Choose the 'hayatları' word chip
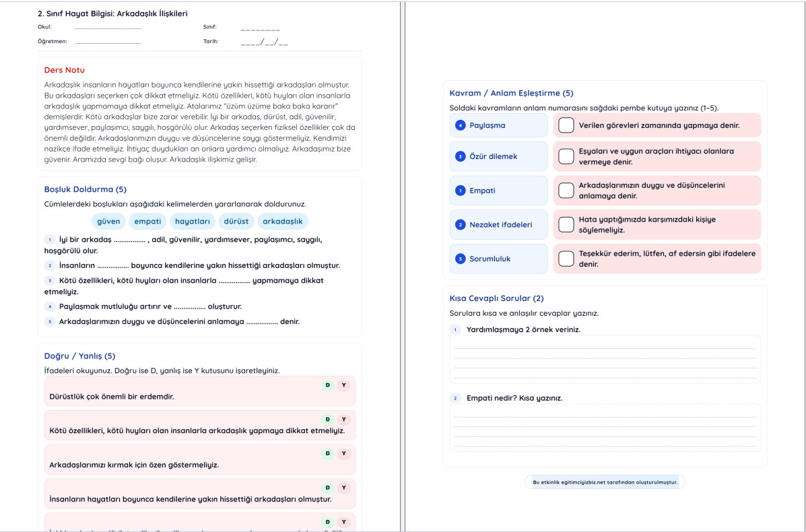 (192, 221)
